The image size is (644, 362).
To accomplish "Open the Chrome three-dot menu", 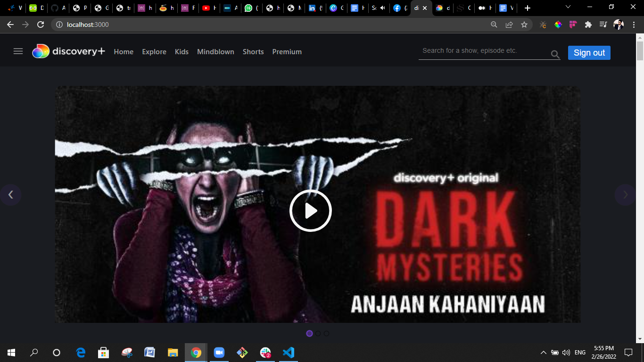I will pyautogui.click(x=634, y=25).
